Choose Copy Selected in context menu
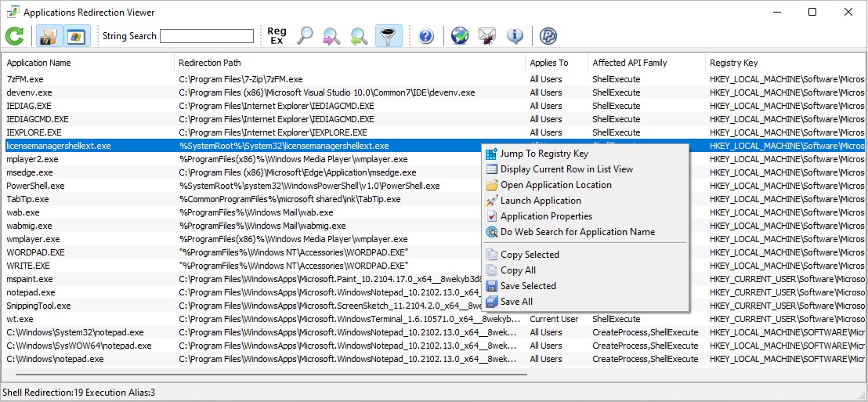868x402 pixels. (585, 254)
